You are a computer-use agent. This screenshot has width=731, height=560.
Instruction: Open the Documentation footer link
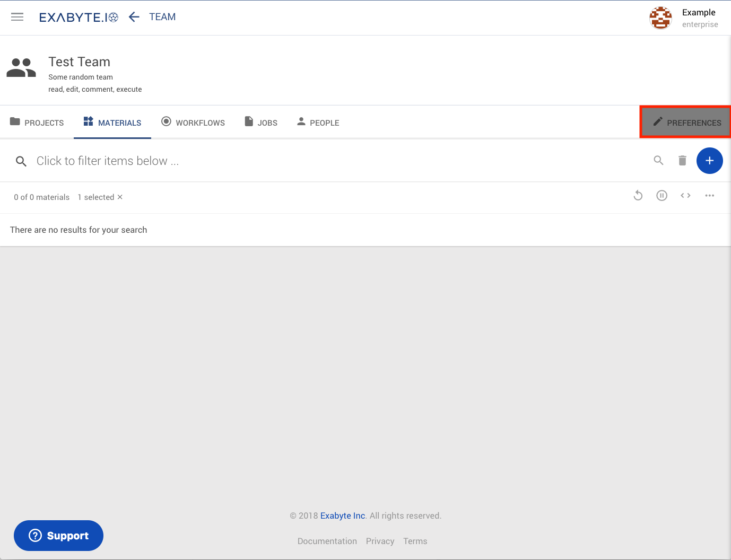(327, 541)
